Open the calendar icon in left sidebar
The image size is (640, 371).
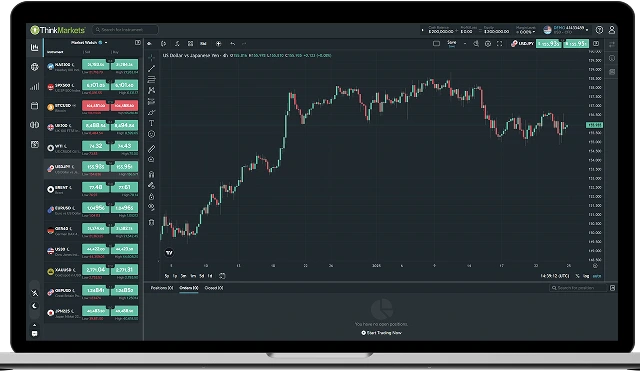(x=35, y=106)
